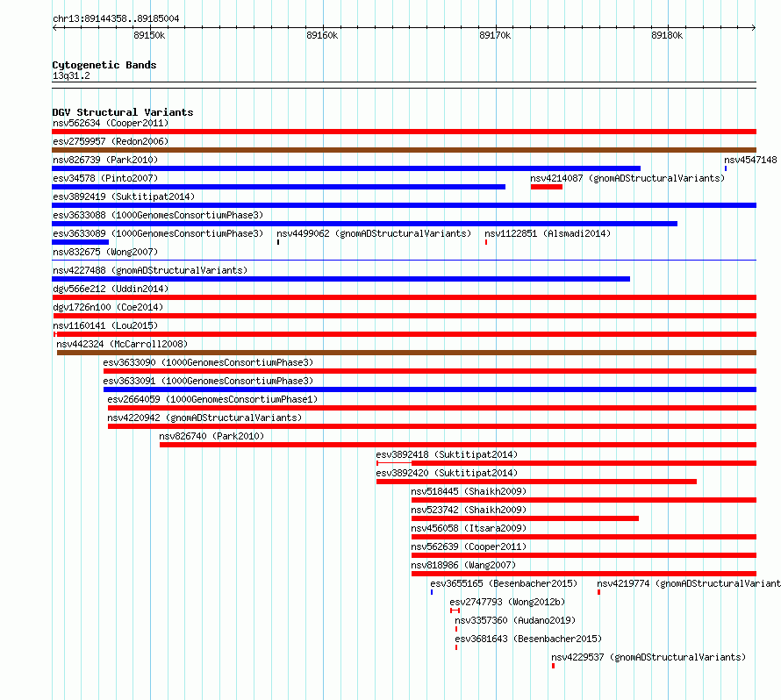Select the esv2759957 (Redon2006) brown bar
Viewport: 781px width, 700px height.
pos(404,150)
